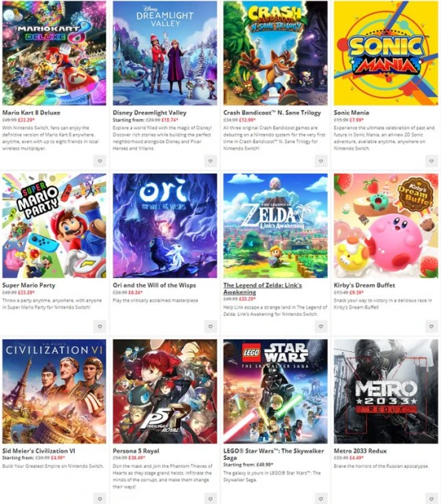This screenshot has height=504, width=441.
Task: Open Sid Meier's Civilization VI title
Action: pos(39,450)
